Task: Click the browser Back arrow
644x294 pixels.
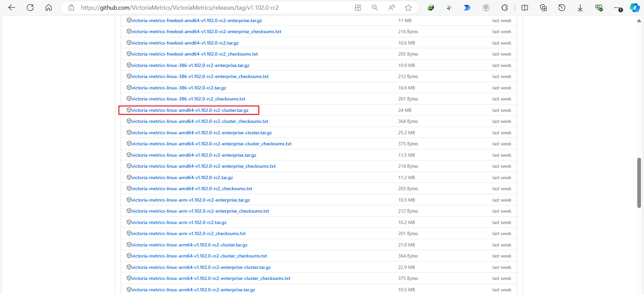Action: pyautogui.click(x=12, y=8)
